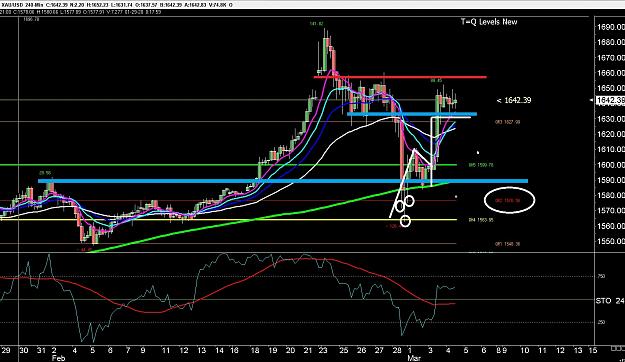Viewport: 625px width, 362px height.
Task: Click the '< 1642.39' current price annotation
Action: tap(514, 100)
